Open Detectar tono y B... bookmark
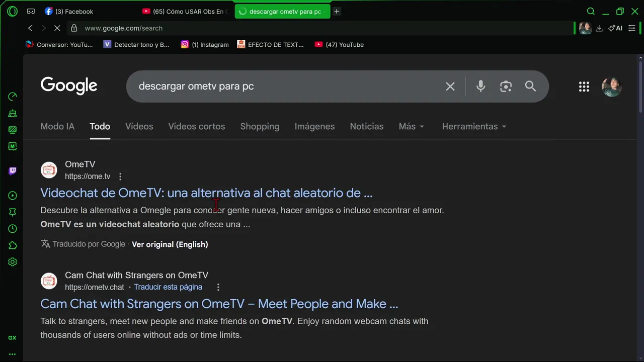The width and height of the screenshot is (644, 362). pos(136,45)
